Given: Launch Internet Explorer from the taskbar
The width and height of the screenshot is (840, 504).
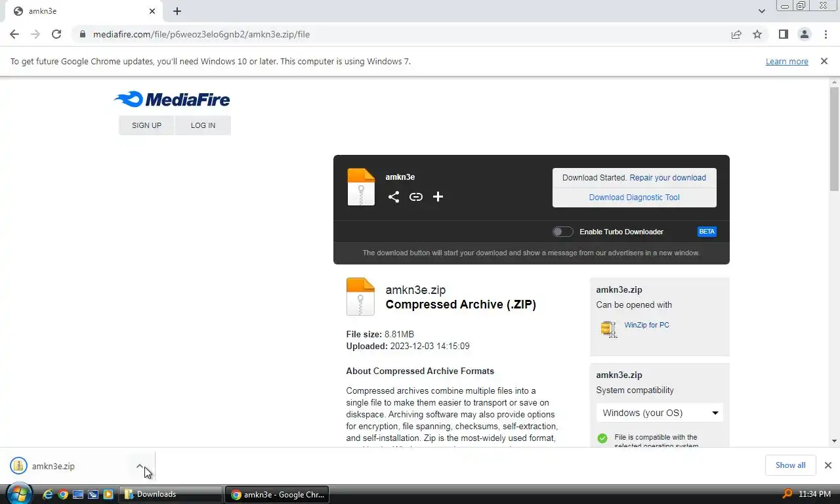Looking at the screenshot, I should click(47, 494).
